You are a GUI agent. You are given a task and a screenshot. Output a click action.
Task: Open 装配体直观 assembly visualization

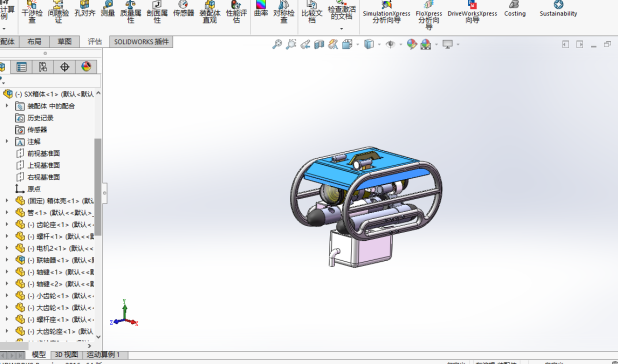tap(210, 11)
